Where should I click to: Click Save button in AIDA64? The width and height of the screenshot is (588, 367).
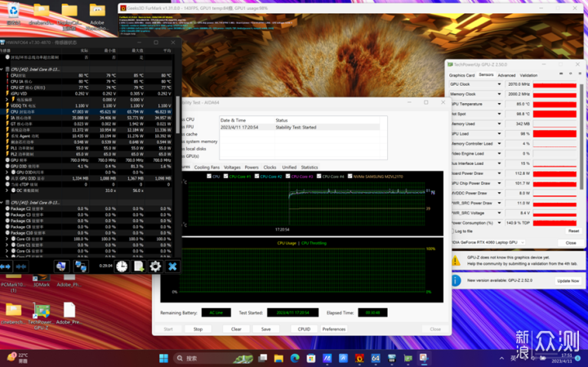click(266, 329)
